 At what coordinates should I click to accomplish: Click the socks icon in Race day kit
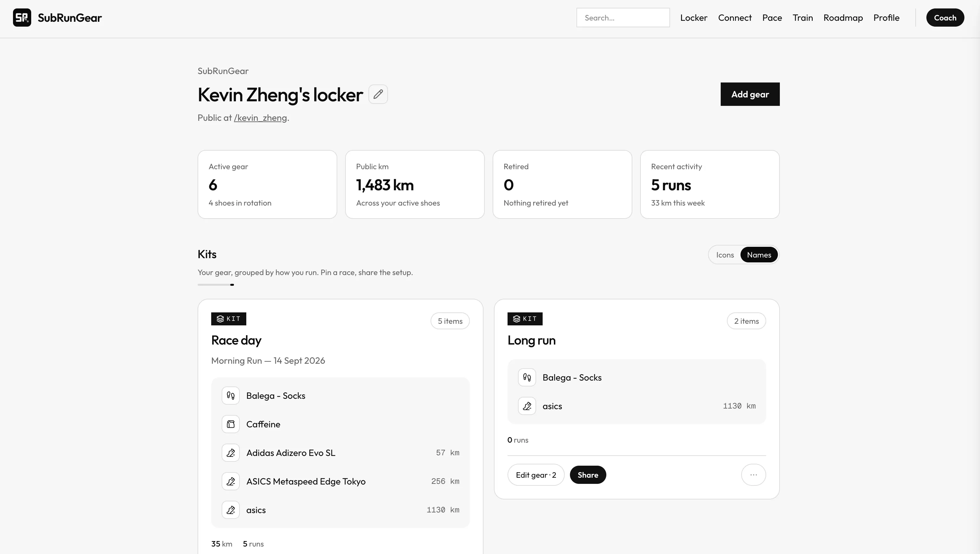[231, 396]
